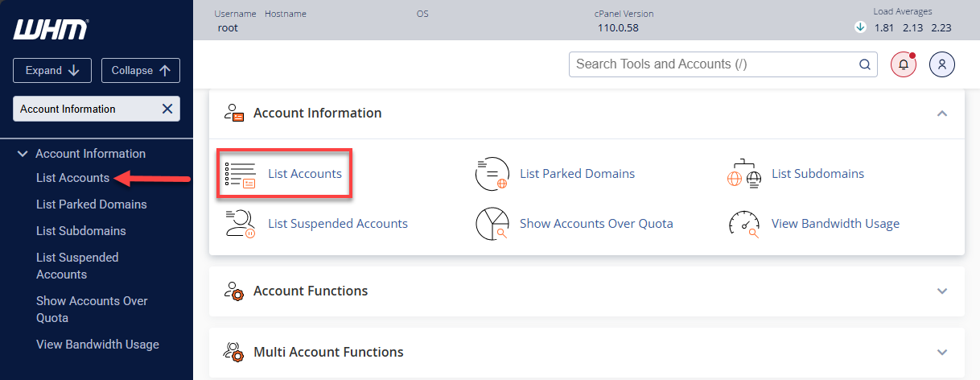The width and height of the screenshot is (980, 380).
Task: Click the List Subdomains globe icon
Action: coord(743,174)
